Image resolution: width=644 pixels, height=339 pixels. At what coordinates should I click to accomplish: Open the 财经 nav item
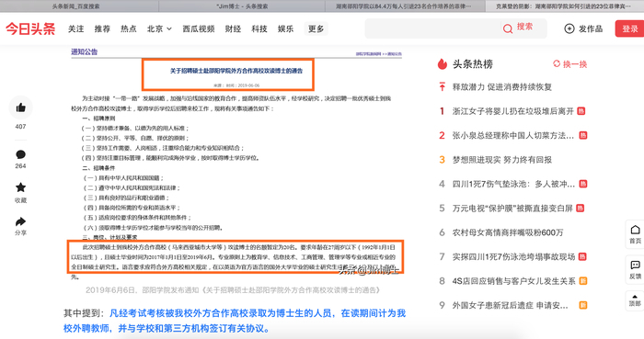click(233, 28)
